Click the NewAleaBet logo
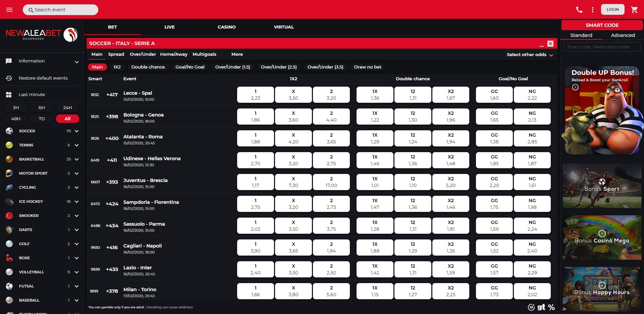Screen dimensions: 644x314 (42, 35)
